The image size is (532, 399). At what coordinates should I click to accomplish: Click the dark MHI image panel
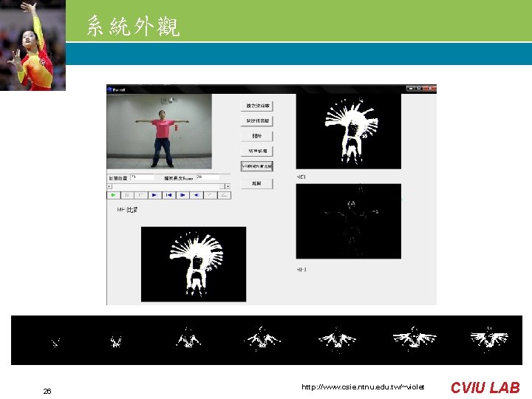pos(349,221)
